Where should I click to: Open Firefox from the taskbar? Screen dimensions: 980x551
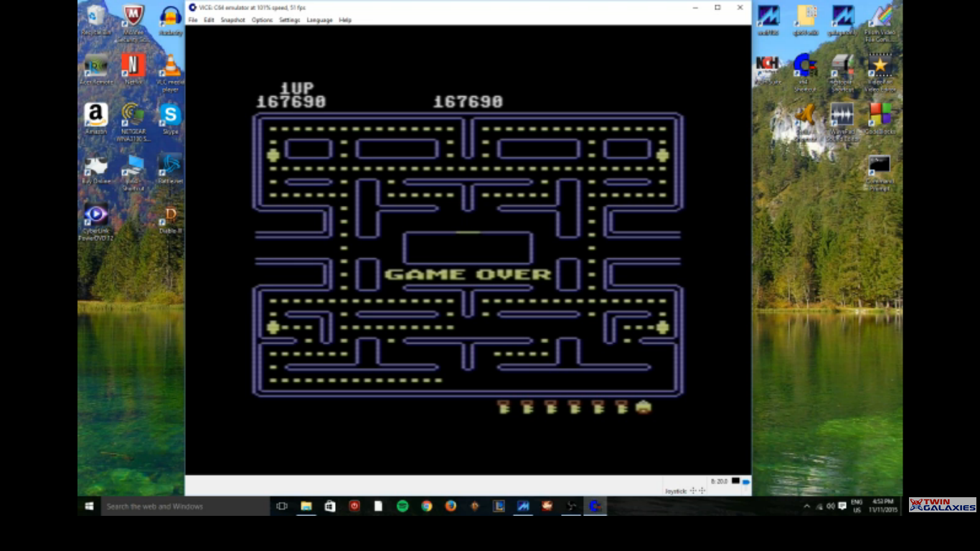[451, 506]
